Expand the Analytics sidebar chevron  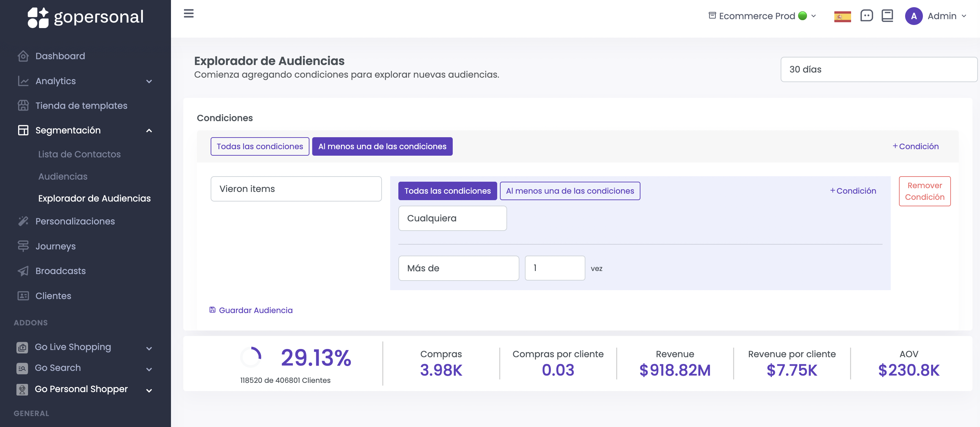click(x=149, y=81)
